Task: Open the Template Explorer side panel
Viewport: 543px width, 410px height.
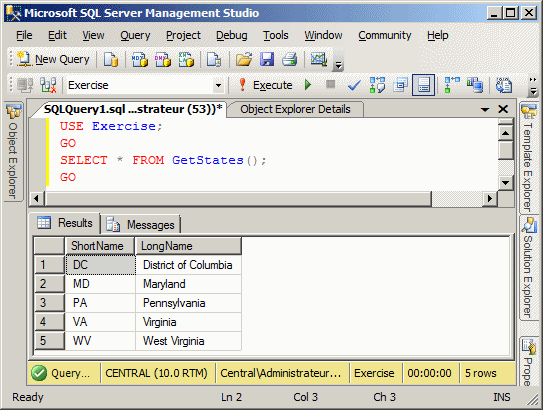Action: point(528,158)
